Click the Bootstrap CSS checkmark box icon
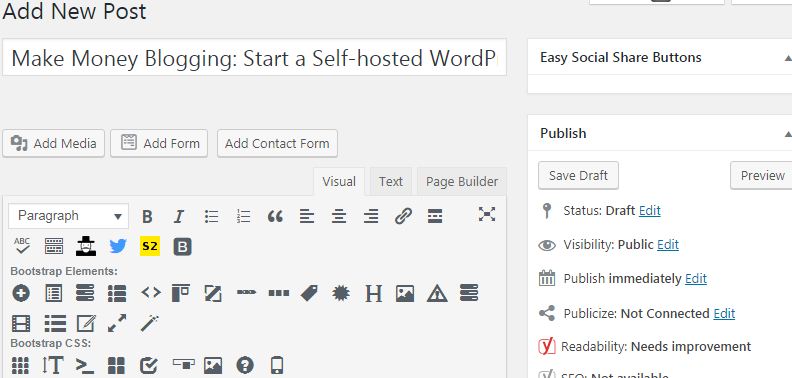 tap(148, 365)
